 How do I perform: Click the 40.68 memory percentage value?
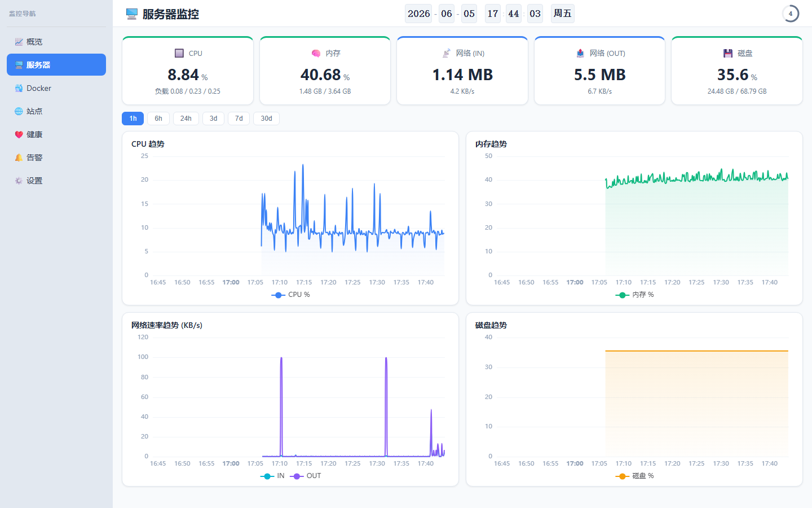pos(321,75)
